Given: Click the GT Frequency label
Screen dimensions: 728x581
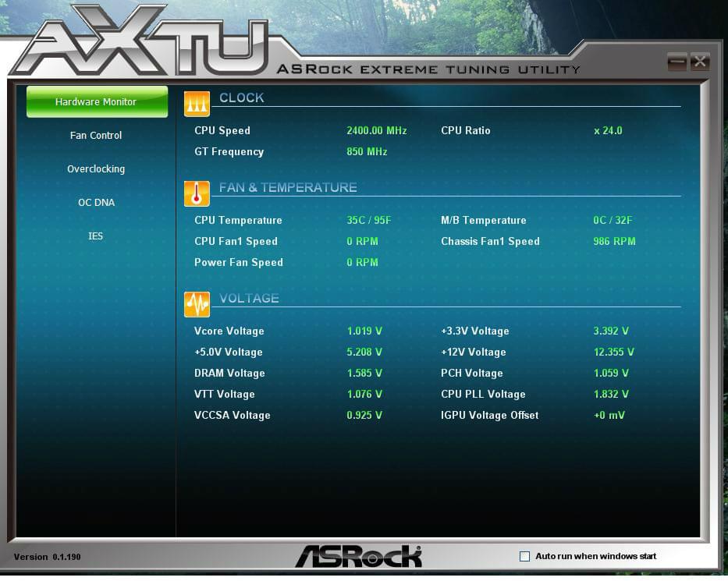Looking at the screenshot, I should coord(229,152).
